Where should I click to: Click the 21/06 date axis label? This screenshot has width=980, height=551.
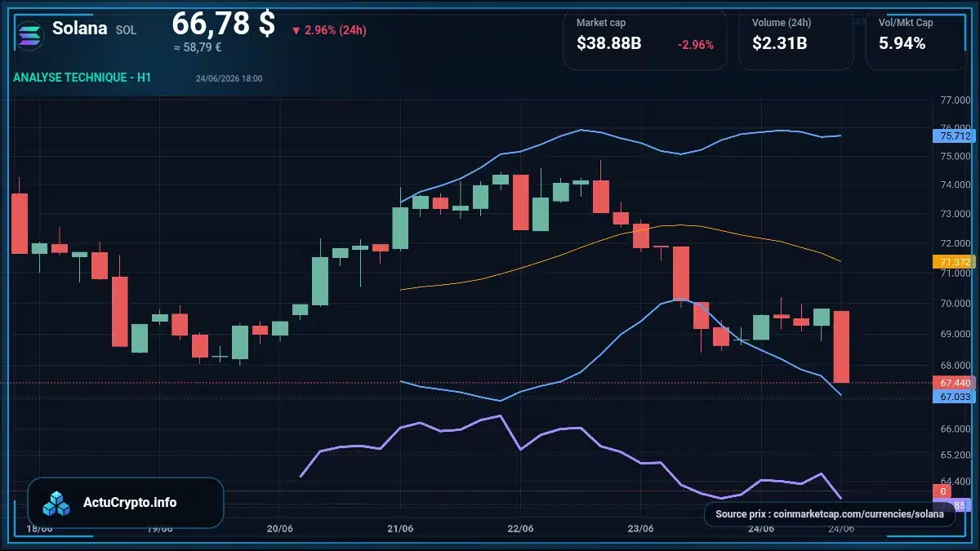[x=400, y=529]
